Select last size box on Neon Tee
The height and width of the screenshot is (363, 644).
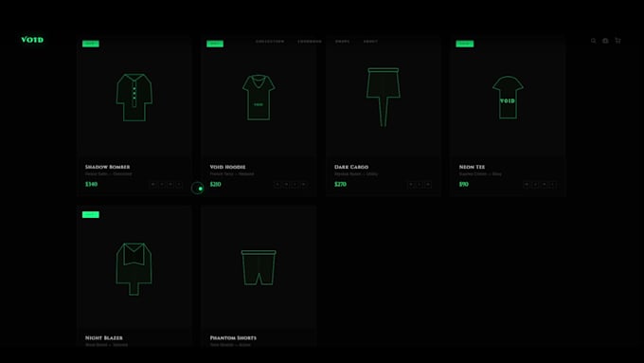(553, 185)
